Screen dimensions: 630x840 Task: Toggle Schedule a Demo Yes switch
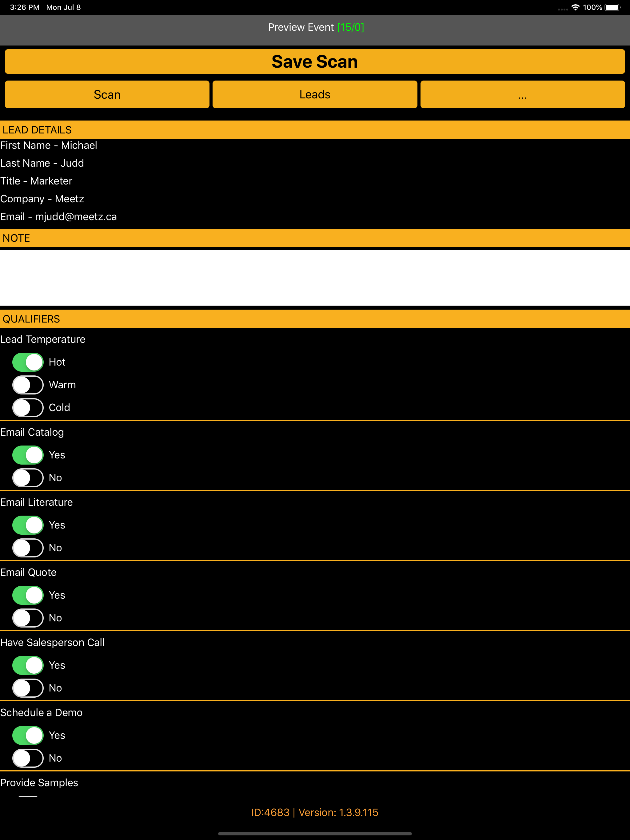[28, 735]
